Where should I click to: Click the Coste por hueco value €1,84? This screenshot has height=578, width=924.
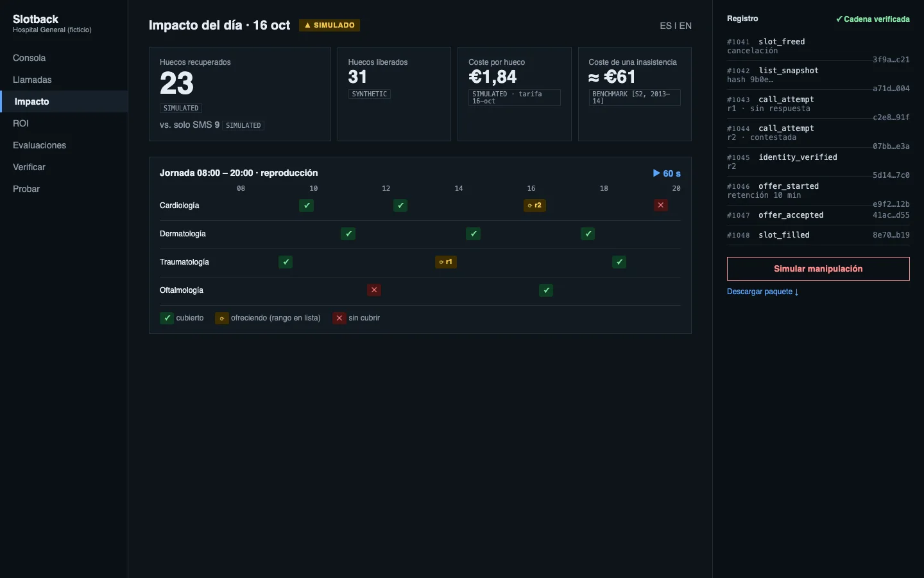pyautogui.click(x=493, y=77)
